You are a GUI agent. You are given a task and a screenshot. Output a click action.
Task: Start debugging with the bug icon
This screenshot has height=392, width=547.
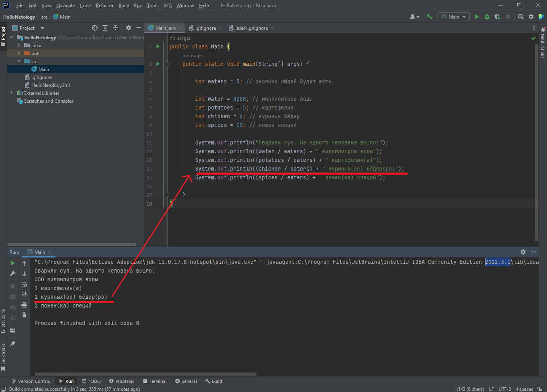click(x=487, y=17)
